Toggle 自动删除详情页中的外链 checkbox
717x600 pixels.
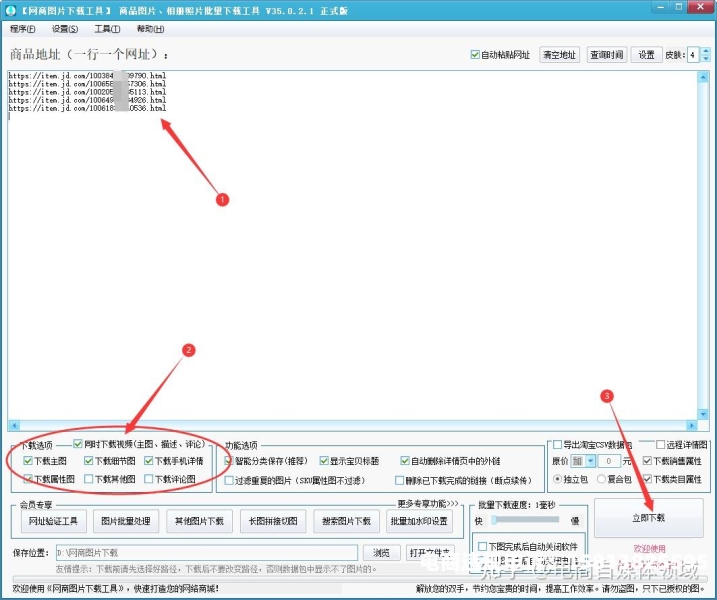coord(405,461)
